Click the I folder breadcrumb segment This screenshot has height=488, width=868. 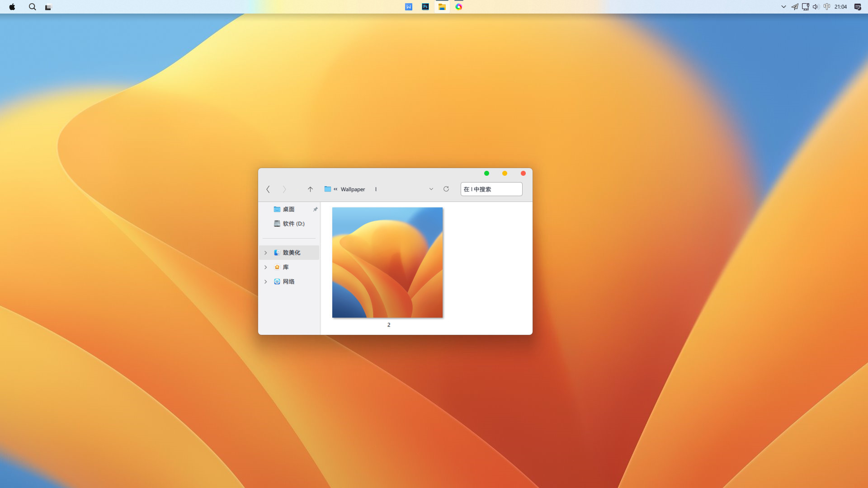(376, 189)
